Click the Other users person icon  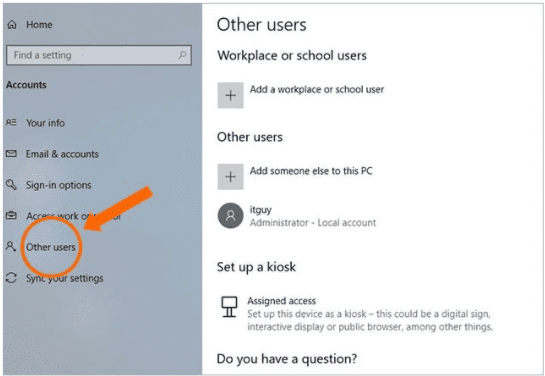click(11, 246)
